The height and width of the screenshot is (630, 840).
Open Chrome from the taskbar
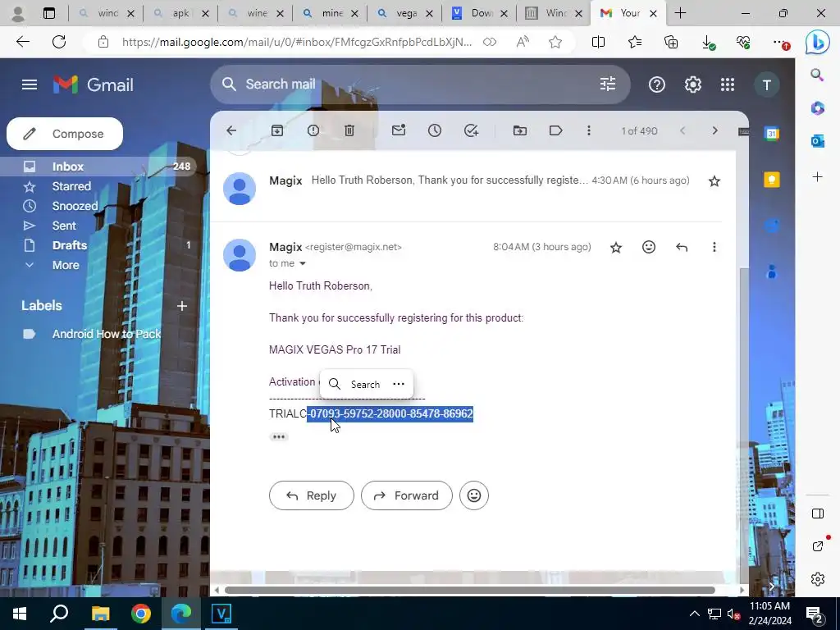click(x=141, y=614)
